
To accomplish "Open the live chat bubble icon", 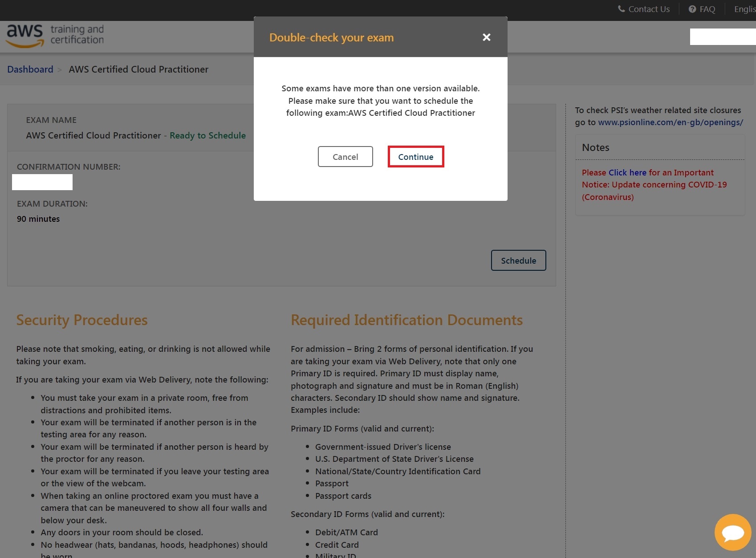I will (733, 532).
